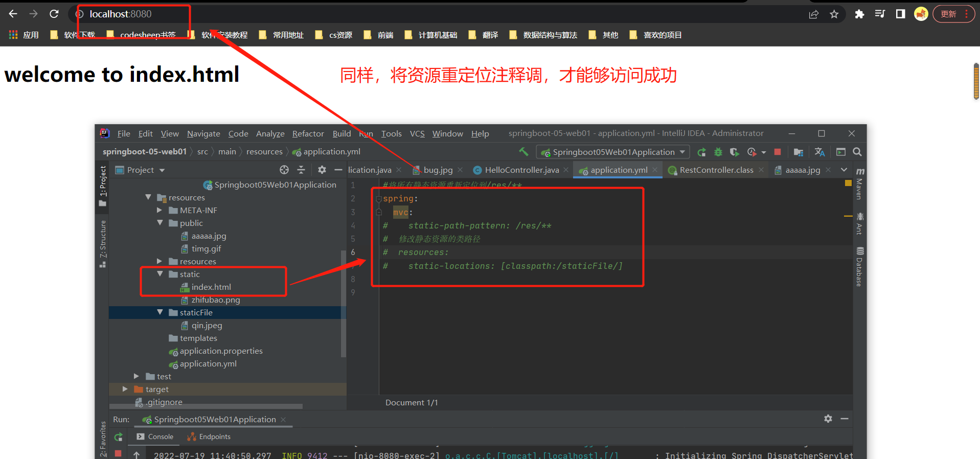Image resolution: width=980 pixels, height=459 pixels.
Task: Open the Maven tool window tab
Action: pos(860,183)
